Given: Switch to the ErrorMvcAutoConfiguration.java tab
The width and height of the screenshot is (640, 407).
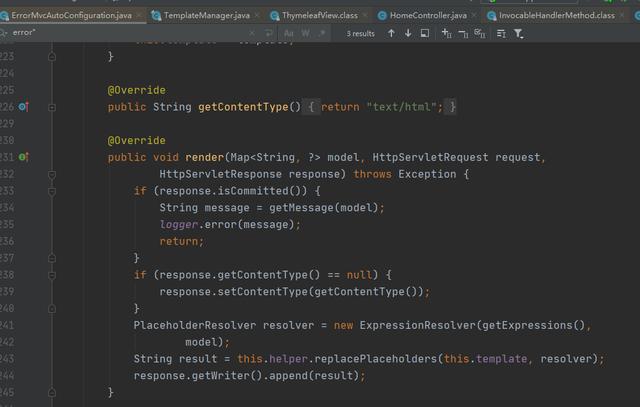Looking at the screenshot, I should click(x=72, y=16).
